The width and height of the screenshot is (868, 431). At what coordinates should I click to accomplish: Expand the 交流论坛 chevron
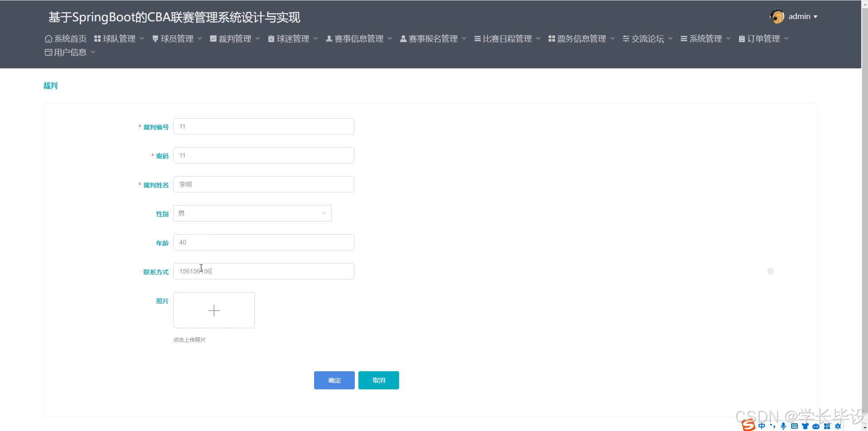(x=670, y=39)
